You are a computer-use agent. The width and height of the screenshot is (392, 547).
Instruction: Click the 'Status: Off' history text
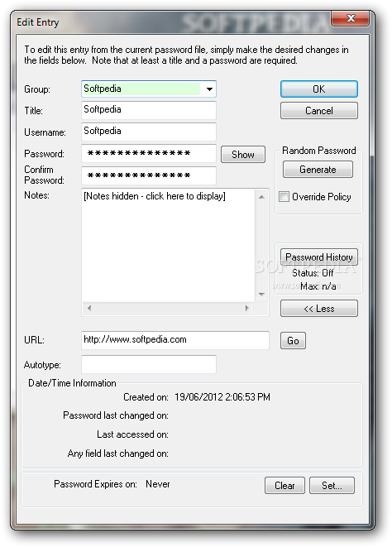click(x=313, y=273)
